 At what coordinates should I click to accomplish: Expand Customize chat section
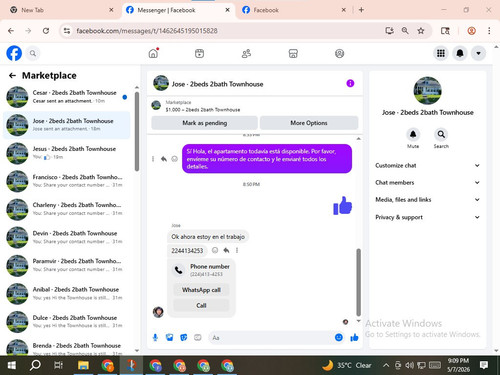pyautogui.click(x=427, y=165)
